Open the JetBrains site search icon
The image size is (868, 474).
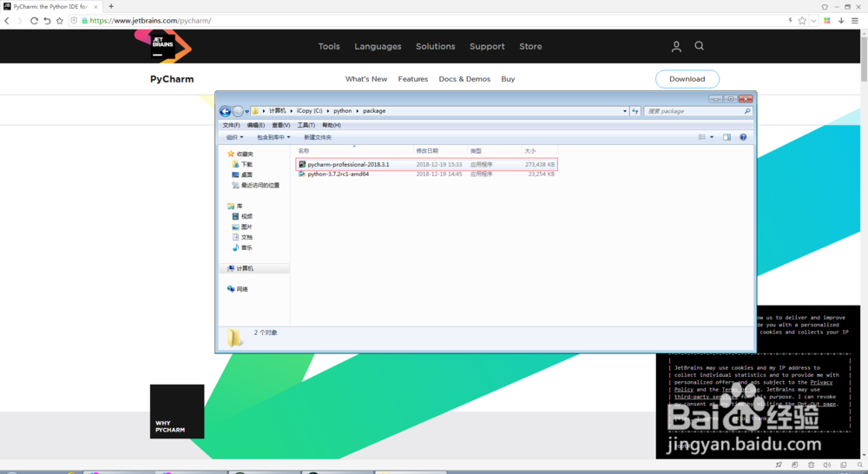pos(699,46)
